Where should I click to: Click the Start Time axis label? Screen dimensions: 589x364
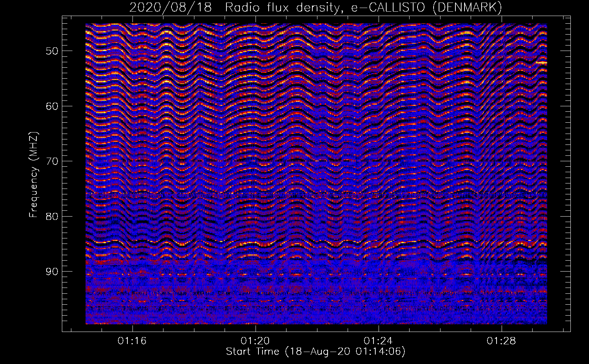click(316, 352)
